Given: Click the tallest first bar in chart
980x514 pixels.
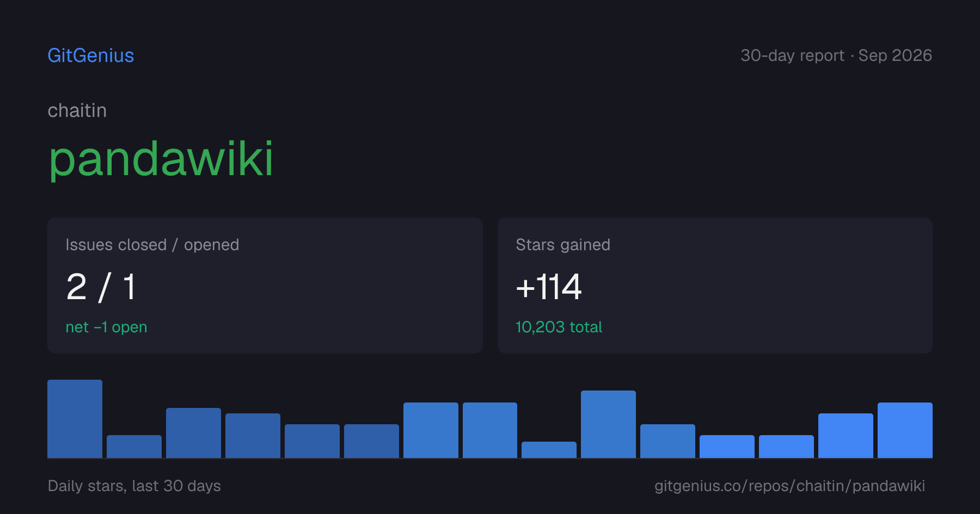Looking at the screenshot, I should tap(75, 419).
